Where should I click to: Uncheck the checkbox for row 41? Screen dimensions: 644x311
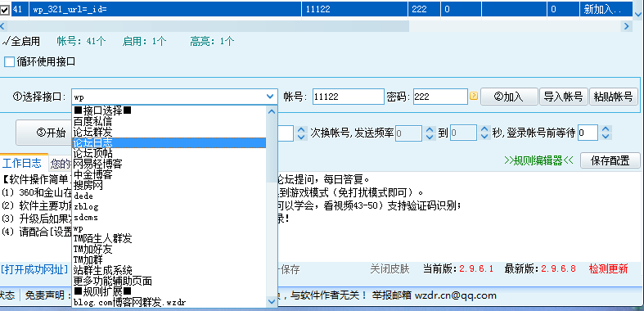[5, 10]
